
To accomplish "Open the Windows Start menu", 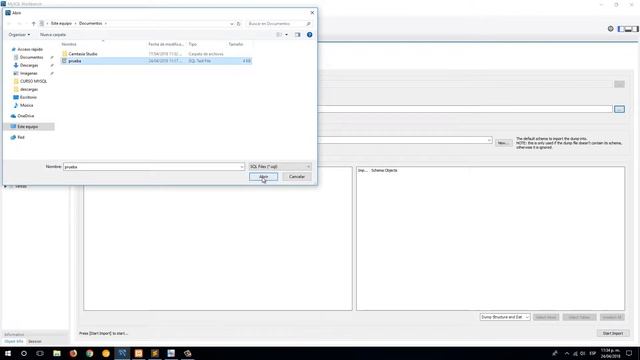I will 8,353.
